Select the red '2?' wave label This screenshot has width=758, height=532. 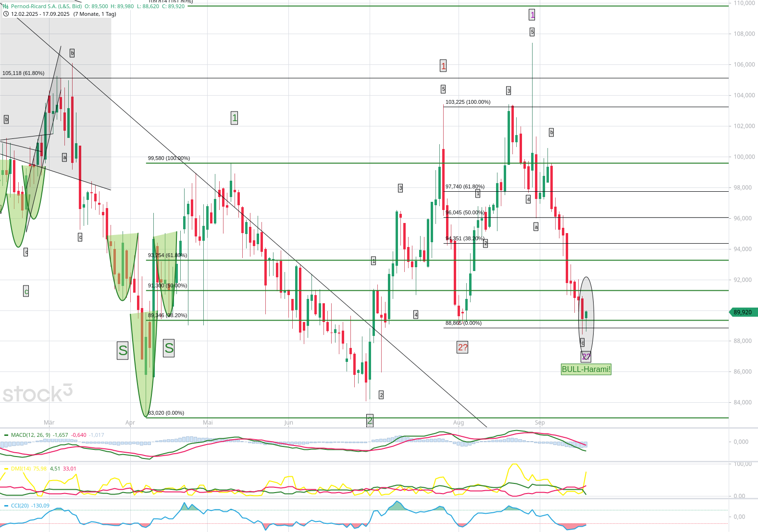pyautogui.click(x=462, y=347)
